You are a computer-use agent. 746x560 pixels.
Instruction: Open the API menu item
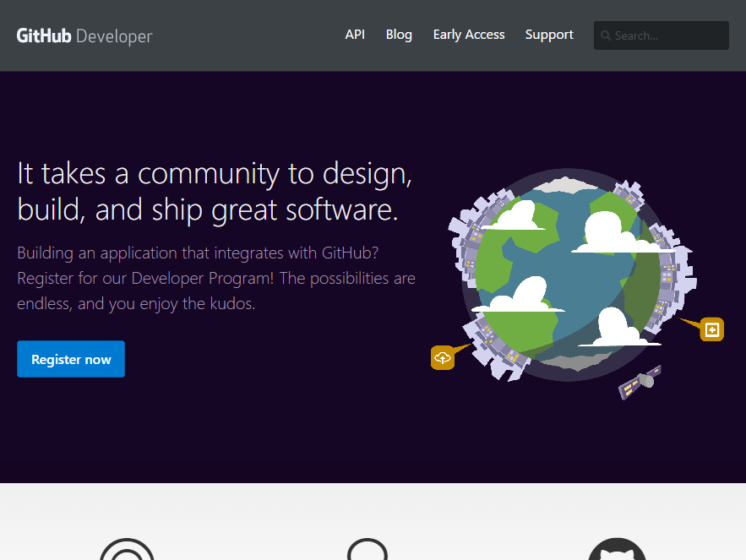tap(355, 35)
